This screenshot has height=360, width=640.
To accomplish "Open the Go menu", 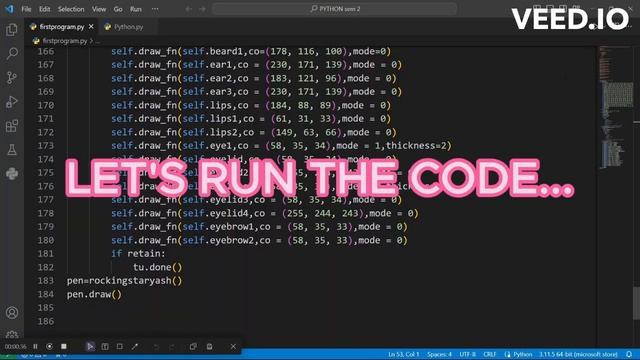I will (118, 9).
